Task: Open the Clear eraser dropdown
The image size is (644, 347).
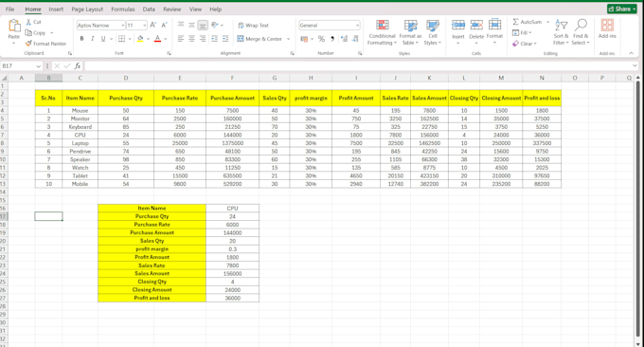Action: [525, 44]
